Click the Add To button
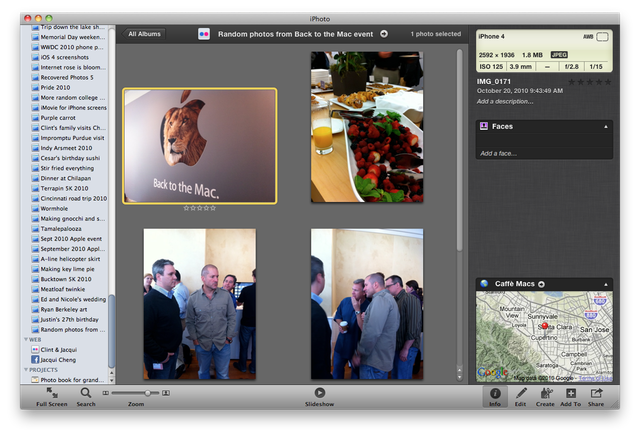Viewport: 640px width, 437px height. point(571,397)
